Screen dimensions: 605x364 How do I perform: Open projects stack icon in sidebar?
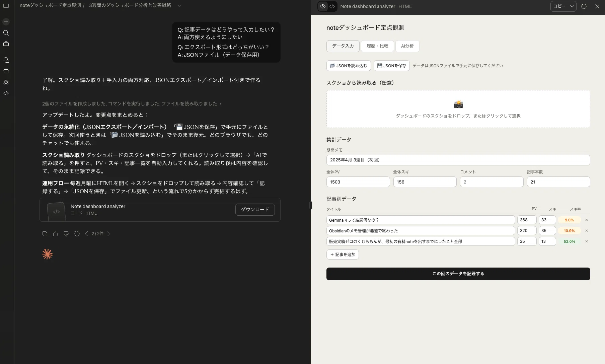[6, 71]
